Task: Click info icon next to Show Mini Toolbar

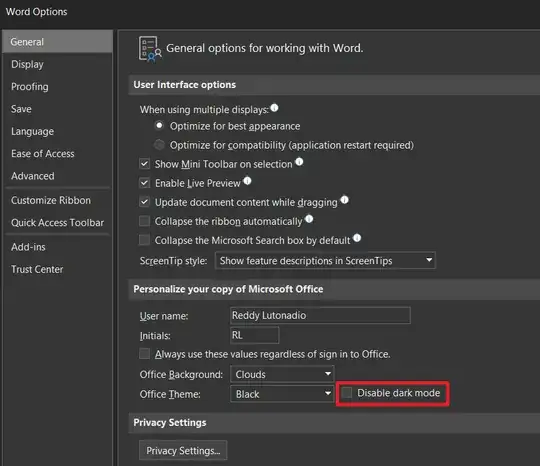Action: 299,162
